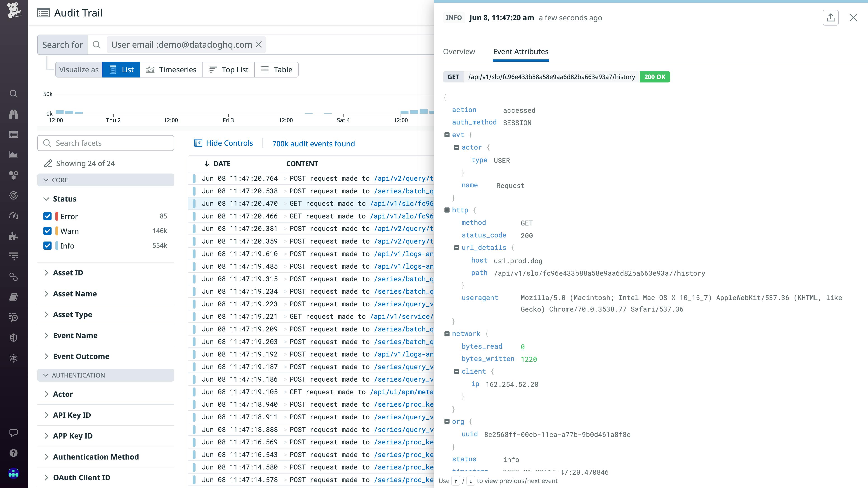Switch to the Overview tab
Image resolution: width=868 pixels, height=488 pixels.
459,52
